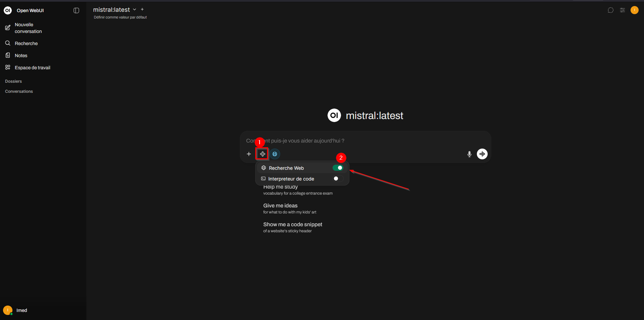Start a Nouvelle conversation

click(x=28, y=28)
